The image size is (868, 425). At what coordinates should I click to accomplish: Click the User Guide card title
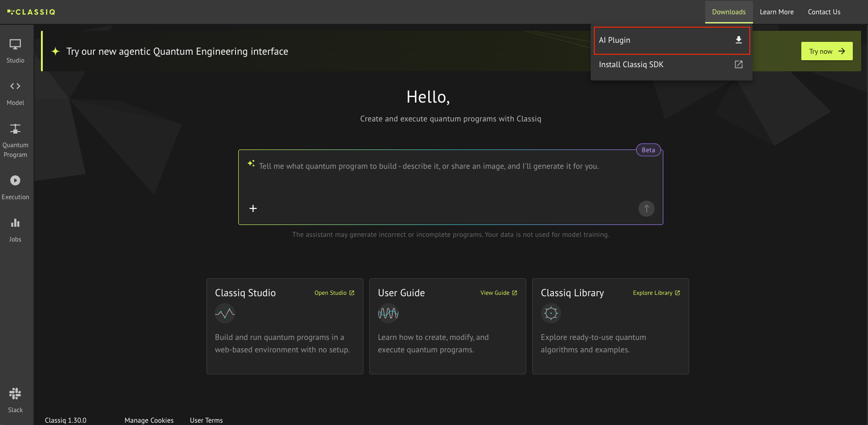[401, 293]
